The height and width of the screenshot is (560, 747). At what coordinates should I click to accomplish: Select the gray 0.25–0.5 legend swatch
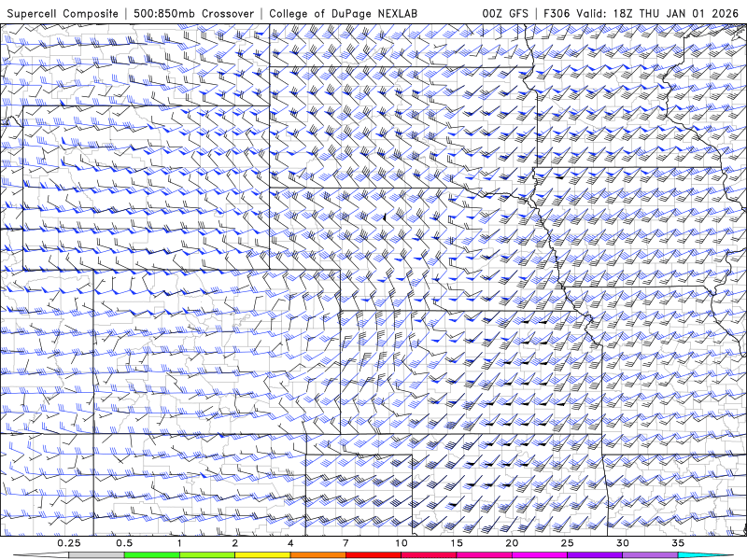tap(96, 555)
